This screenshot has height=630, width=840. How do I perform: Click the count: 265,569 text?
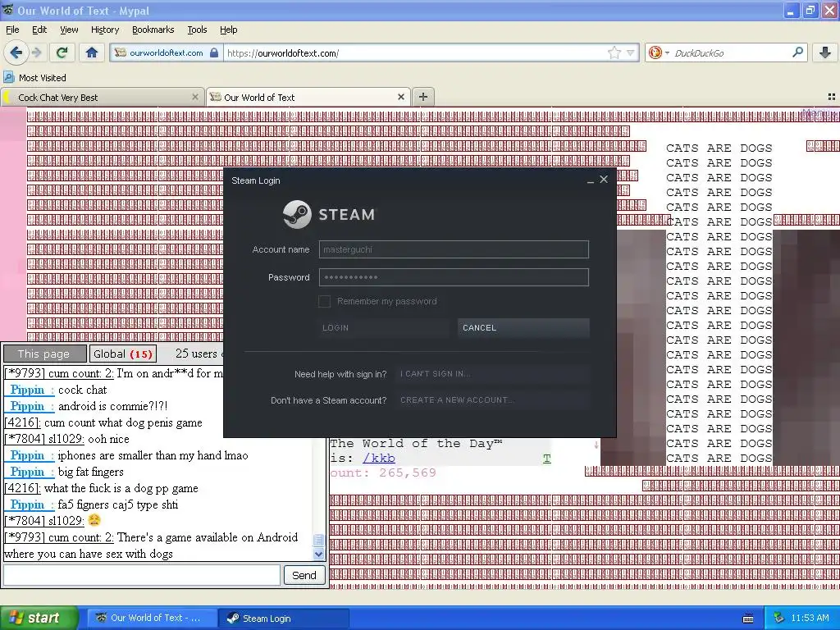click(384, 473)
